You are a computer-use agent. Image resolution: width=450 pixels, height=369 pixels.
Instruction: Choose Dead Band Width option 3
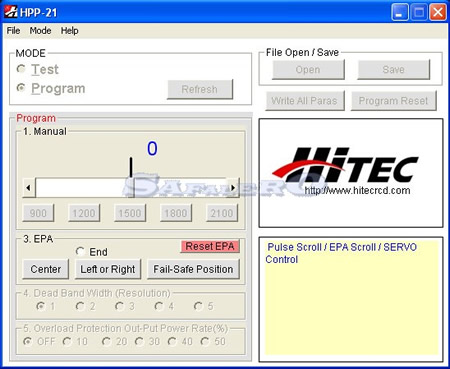(119, 306)
